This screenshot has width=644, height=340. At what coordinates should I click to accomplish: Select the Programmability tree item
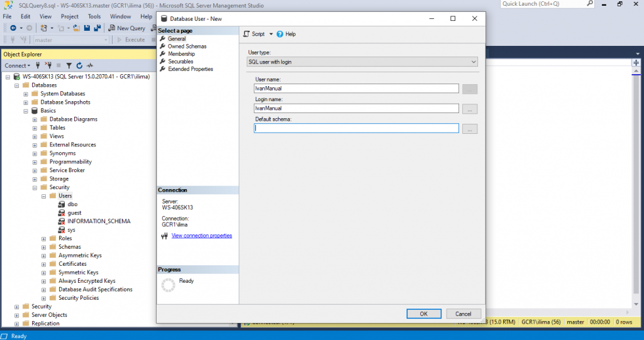pos(70,162)
